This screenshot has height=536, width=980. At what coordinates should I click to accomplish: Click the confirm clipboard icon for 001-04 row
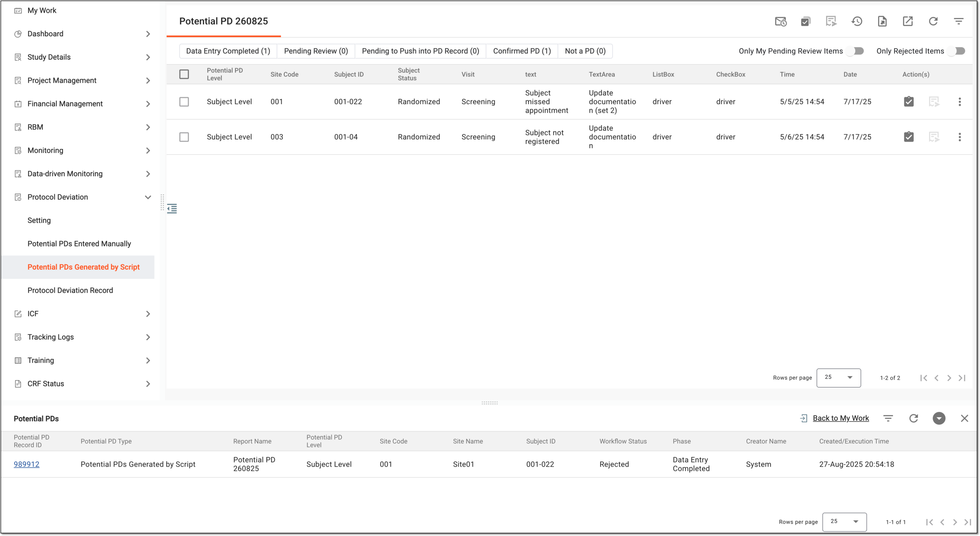click(x=909, y=137)
